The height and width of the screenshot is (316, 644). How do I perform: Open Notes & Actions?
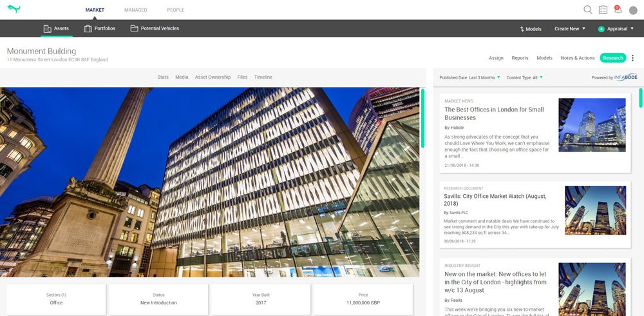[x=578, y=58]
